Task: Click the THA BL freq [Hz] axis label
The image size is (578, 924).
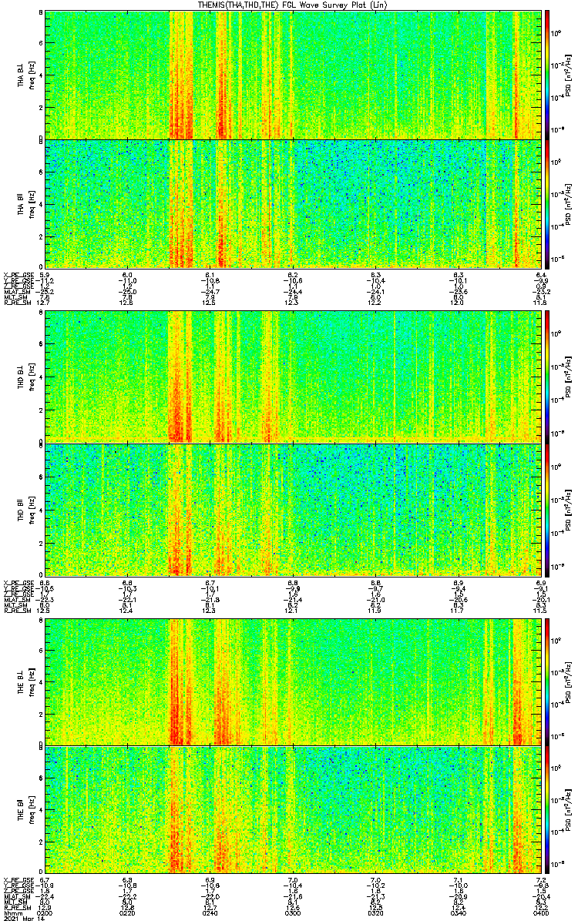Action: (x=25, y=74)
